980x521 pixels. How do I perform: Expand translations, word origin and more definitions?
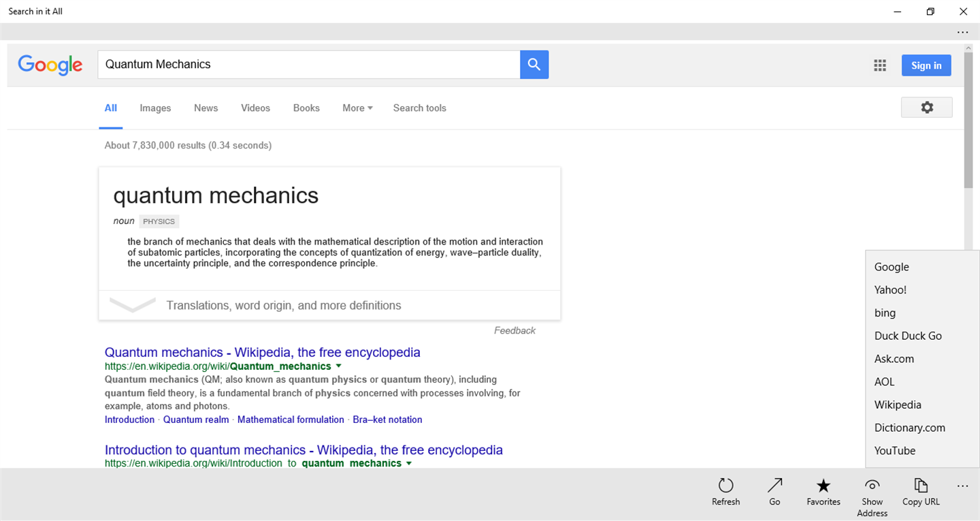pyautogui.click(x=329, y=305)
